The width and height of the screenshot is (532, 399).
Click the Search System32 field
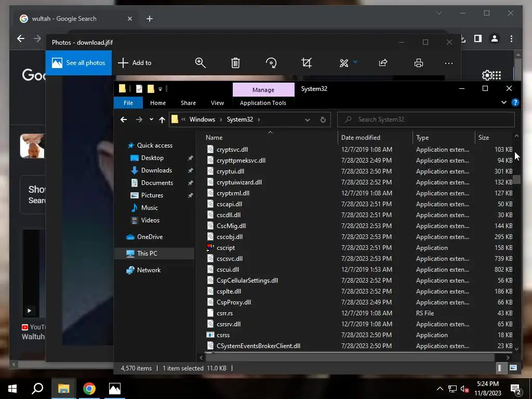[x=426, y=119]
